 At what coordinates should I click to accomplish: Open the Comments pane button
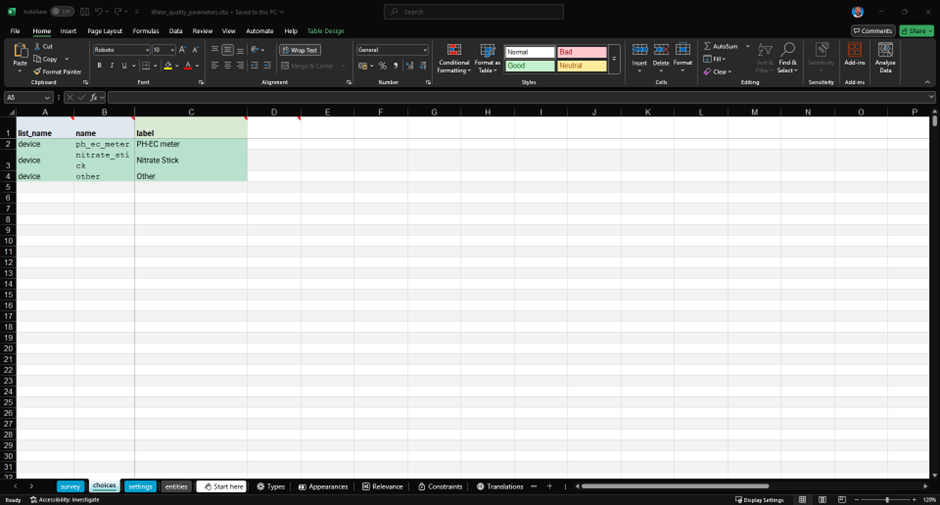873,31
